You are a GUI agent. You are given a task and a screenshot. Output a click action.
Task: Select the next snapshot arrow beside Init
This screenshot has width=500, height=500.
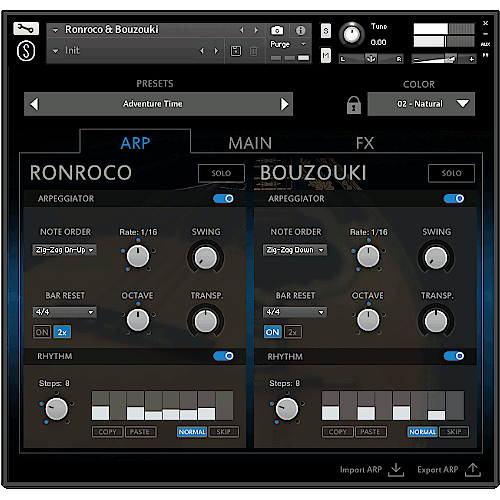click(216, 51)
